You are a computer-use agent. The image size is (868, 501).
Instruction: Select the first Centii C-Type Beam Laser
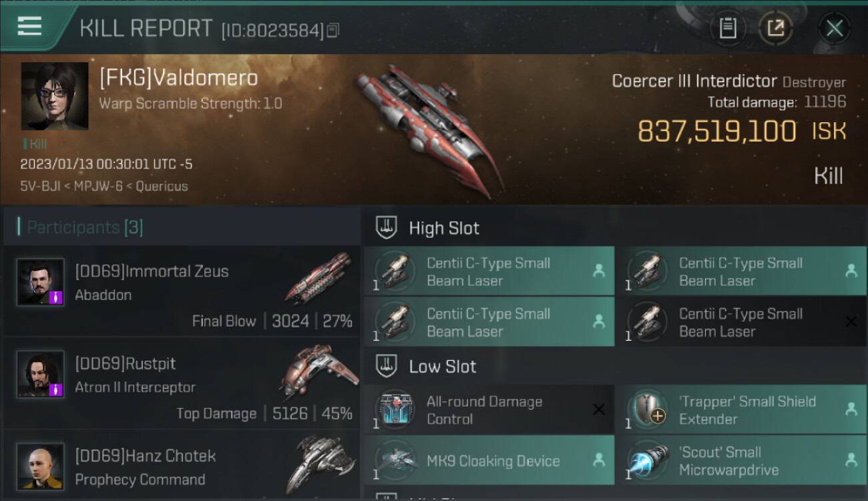489,271
